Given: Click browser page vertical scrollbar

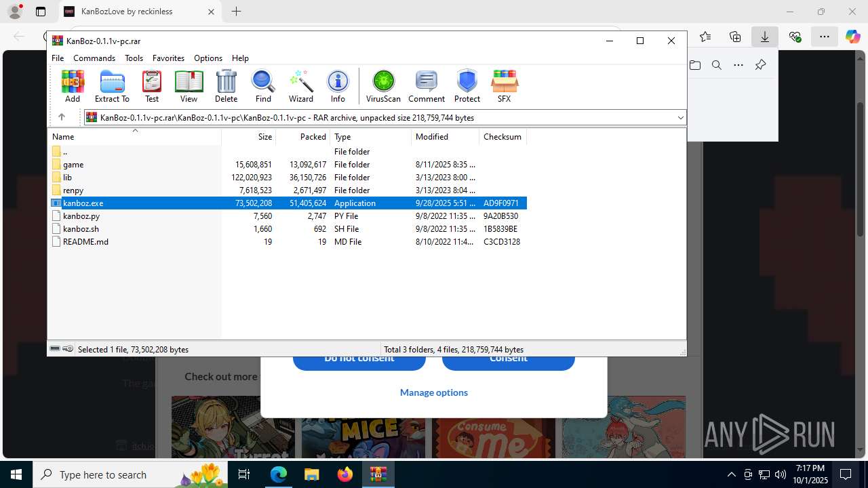Looking at the screenshot, I should [x=861, y=169].
